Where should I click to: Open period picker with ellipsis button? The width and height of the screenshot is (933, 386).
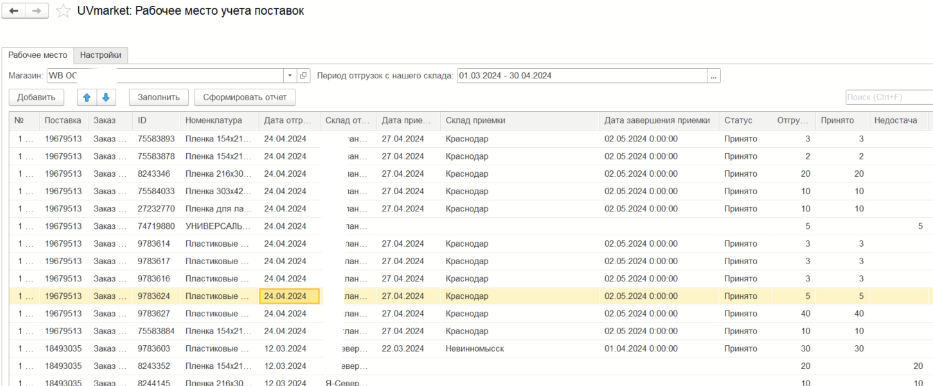coord(714,76)
